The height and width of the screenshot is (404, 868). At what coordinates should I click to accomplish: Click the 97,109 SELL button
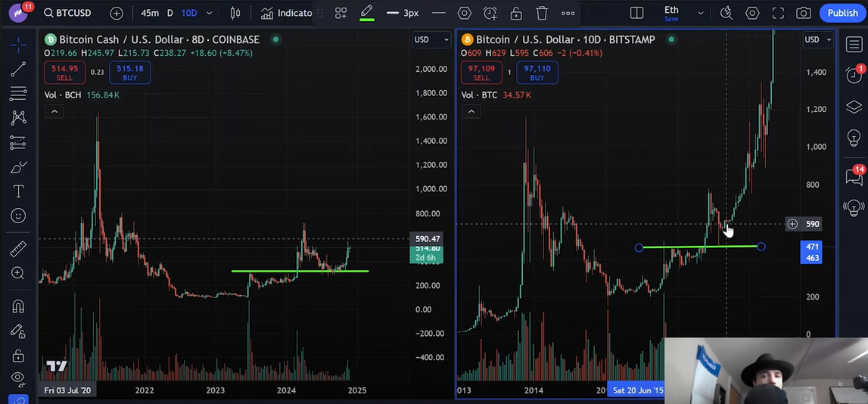(x=481, y=73)
